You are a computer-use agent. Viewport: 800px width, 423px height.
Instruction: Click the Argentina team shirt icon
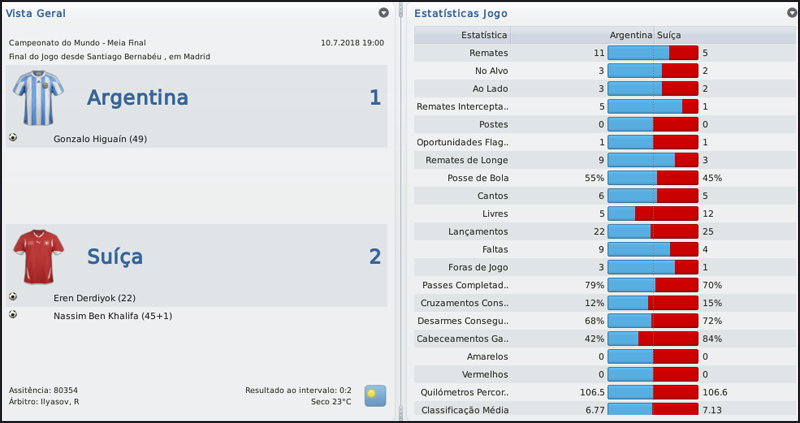[38, 97]
